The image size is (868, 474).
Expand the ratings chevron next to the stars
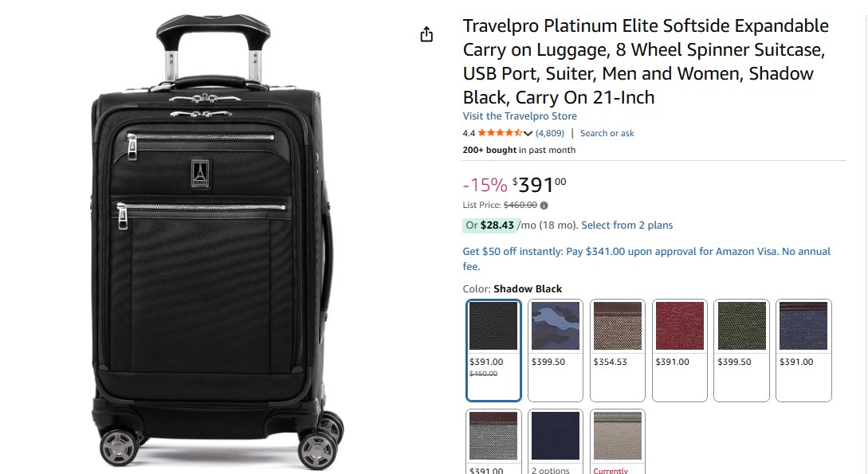[528, 133]
